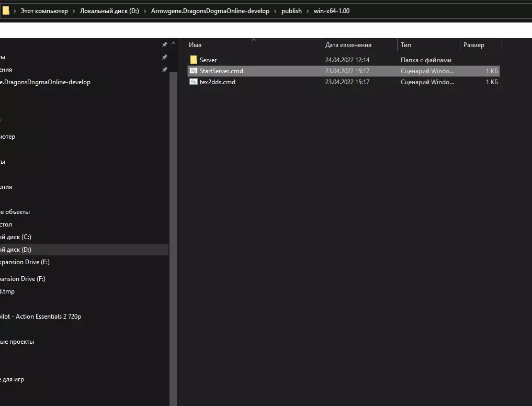The height and width of the screenshot is (406, 532).
Task: Click the 'win-x64-1.00' breadcrumb
Action: (x=332, y=11)
